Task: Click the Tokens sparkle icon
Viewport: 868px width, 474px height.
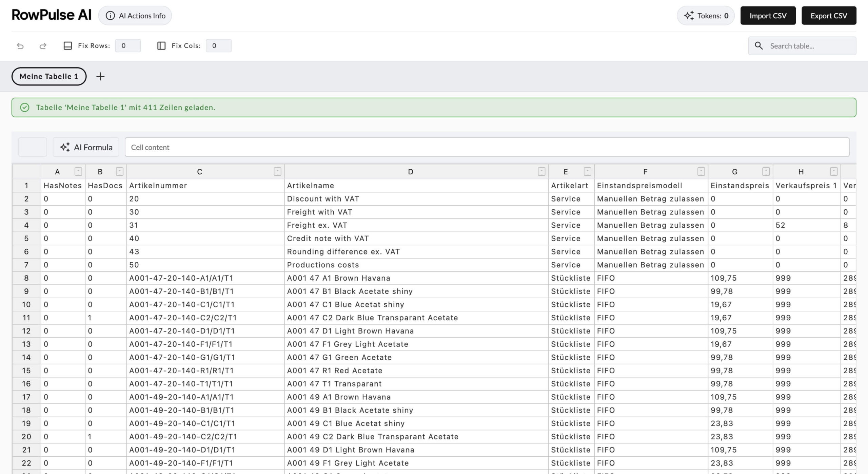Action: 689,16
